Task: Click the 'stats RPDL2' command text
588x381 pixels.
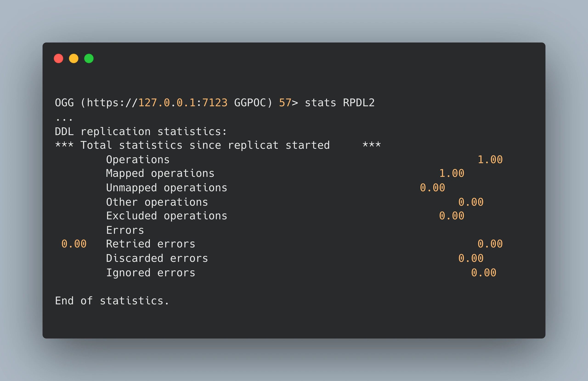Action: [x=340, y=103]
